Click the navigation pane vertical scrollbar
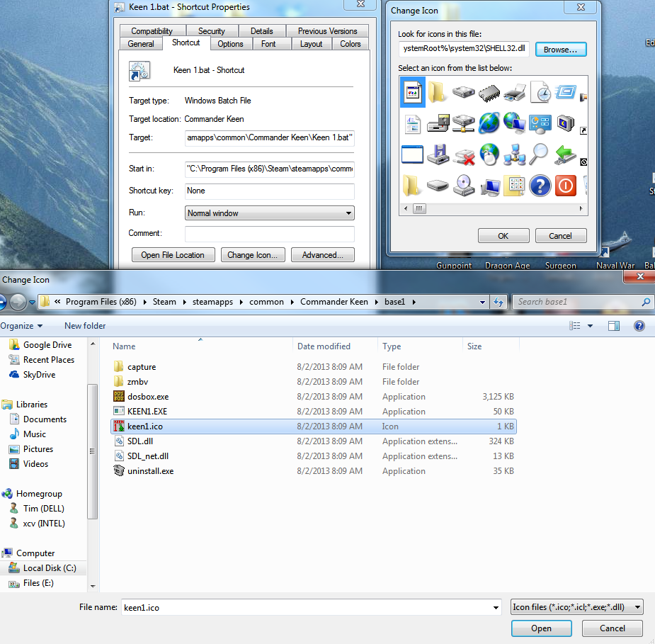This screenshot has width=655, height=644. click(x=93, y=451)
